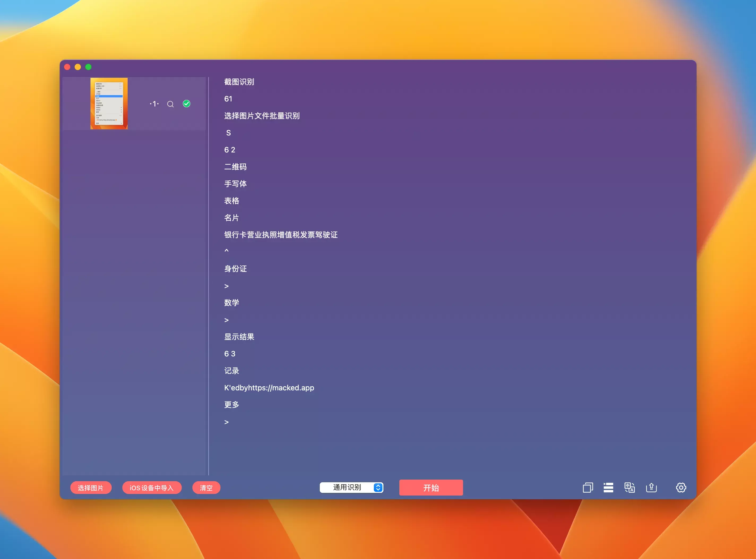
Task: Click the K'edbyhttps://macked.app text line
Action: point(269,388)
